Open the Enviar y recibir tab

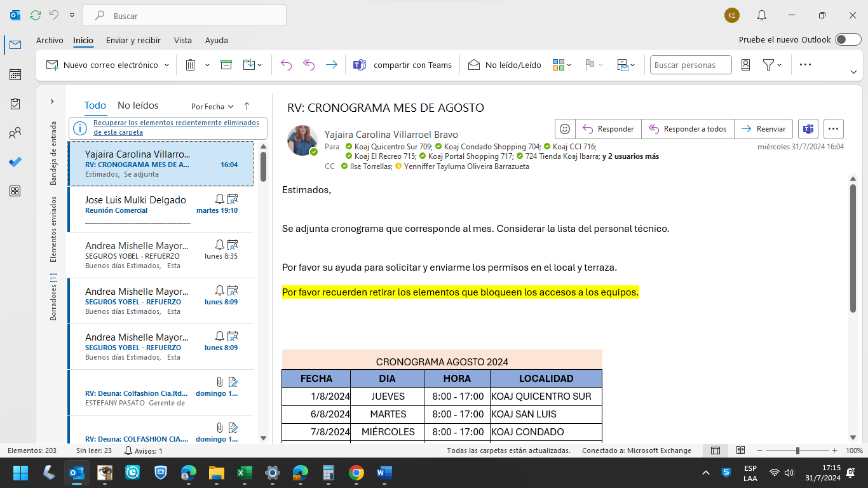(133, 40)
